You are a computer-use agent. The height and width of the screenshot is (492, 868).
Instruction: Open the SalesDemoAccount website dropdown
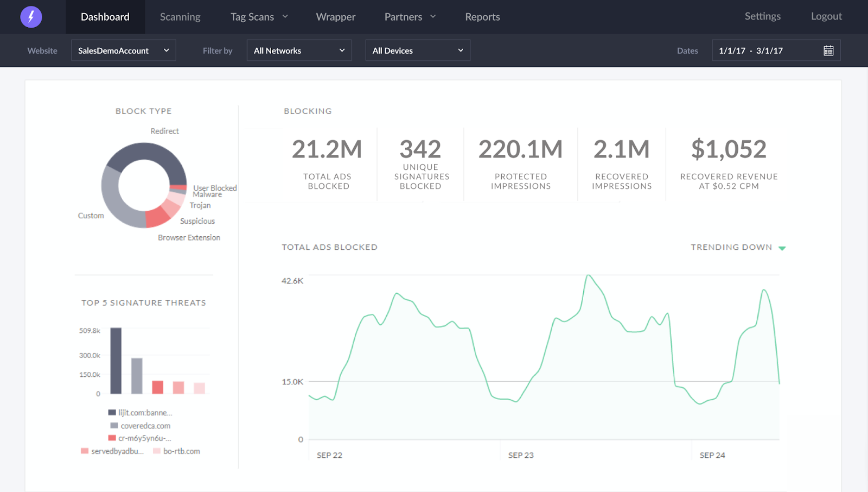(124, 51)
